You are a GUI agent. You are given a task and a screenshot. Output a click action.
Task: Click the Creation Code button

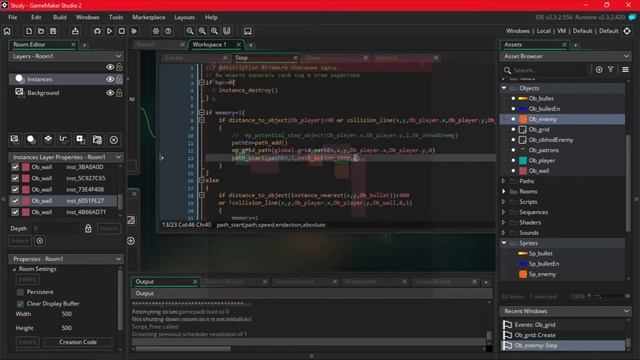coord(78,342)
